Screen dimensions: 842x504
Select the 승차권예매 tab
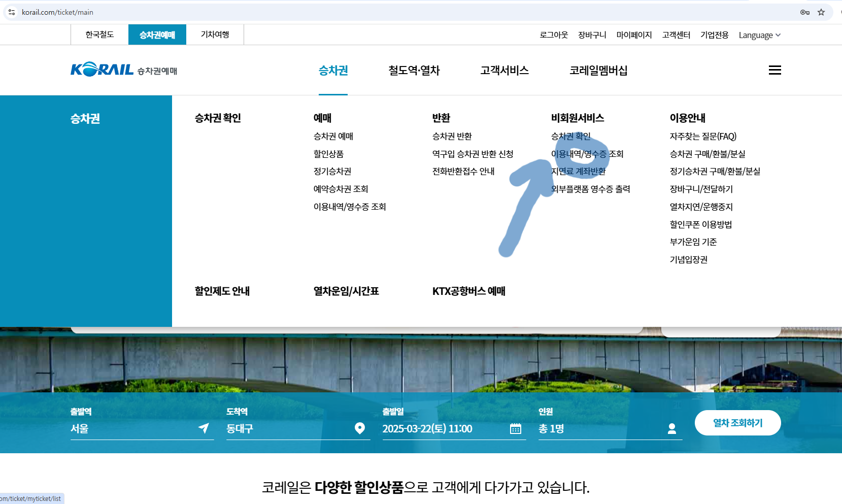(157, 35)
